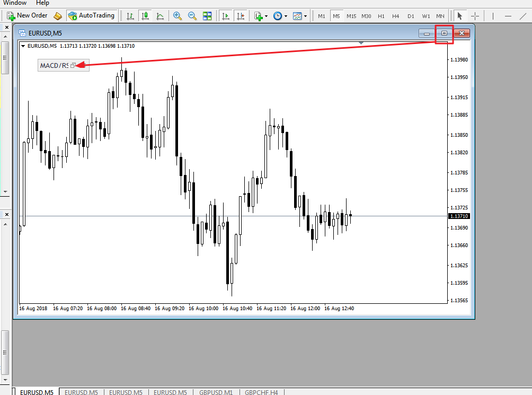The width and height of the screenshot is (532, 395).
Task: Switch chart to line chart type
Action: [160, 16]
